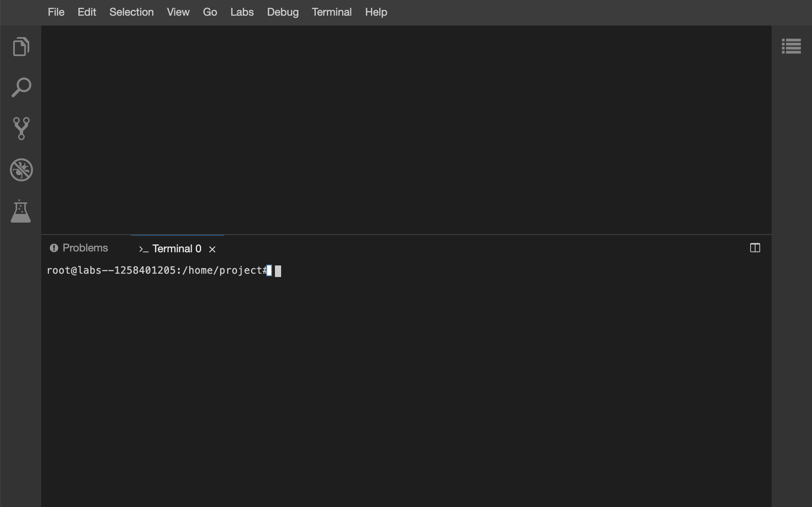Open the Selection menu
Image resolution: width=812 pixels, height=507 pixels.
tap(131, 12)
